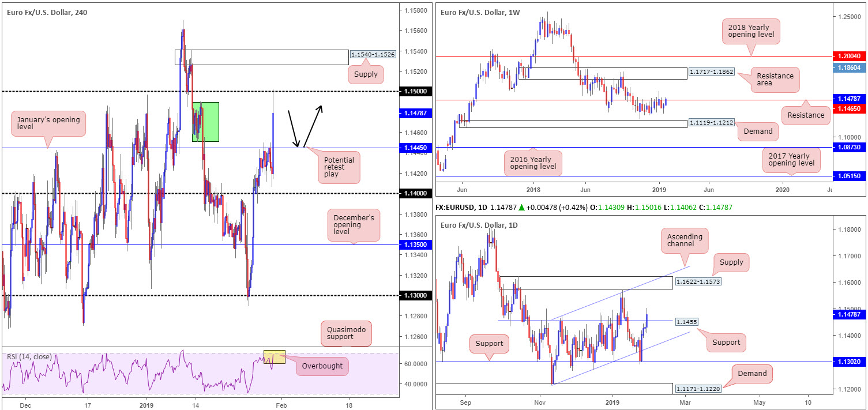Image resolution: width=868 pixels, height=410 pixels.
Task: Click the 1.14450 blue price label
Action: click(416, 148)
